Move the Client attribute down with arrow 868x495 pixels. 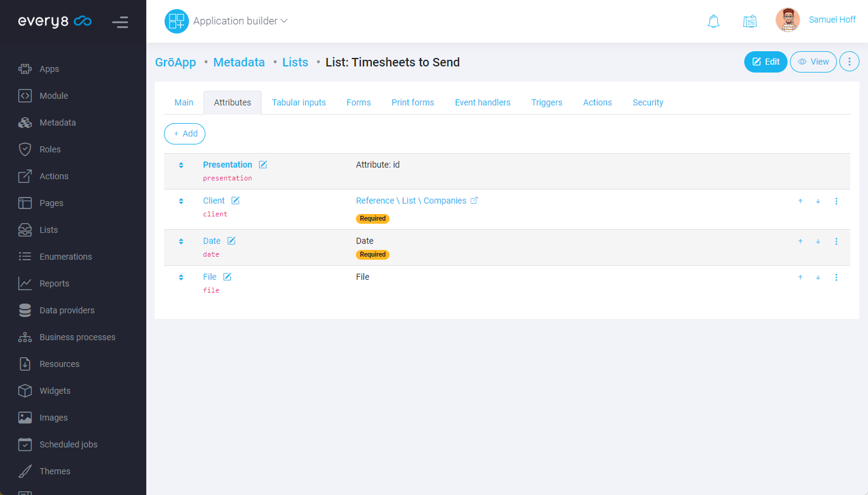[x=818, y=201]
